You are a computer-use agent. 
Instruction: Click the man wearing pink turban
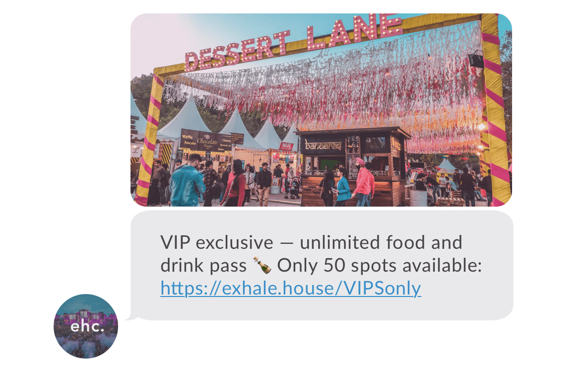click(x=363, y=183)
